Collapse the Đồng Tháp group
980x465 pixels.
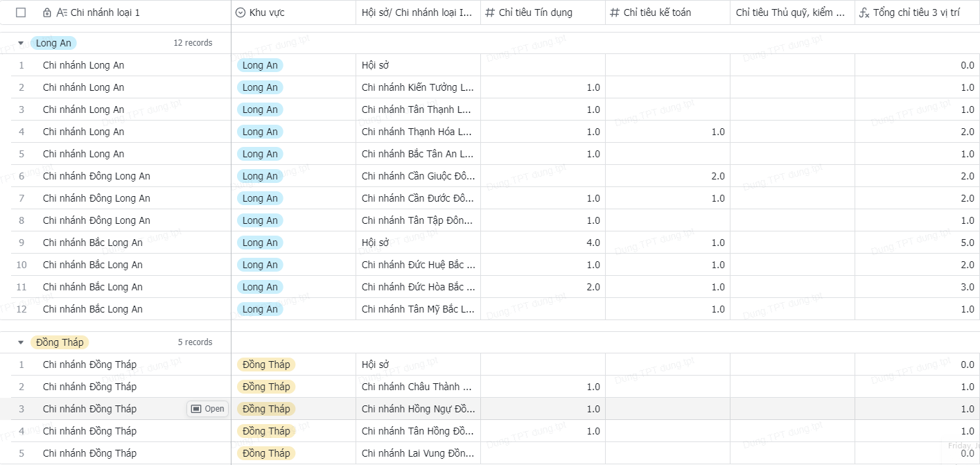21,342
